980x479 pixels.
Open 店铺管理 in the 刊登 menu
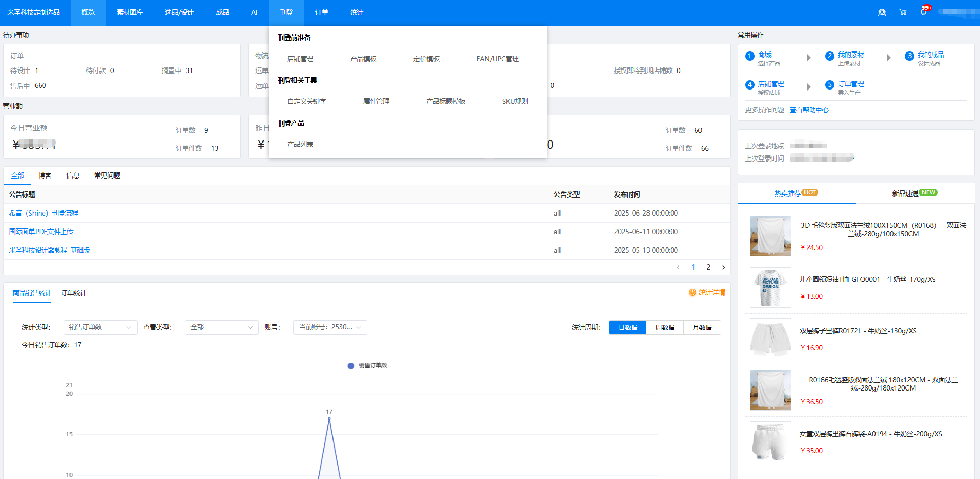(300, 59)
